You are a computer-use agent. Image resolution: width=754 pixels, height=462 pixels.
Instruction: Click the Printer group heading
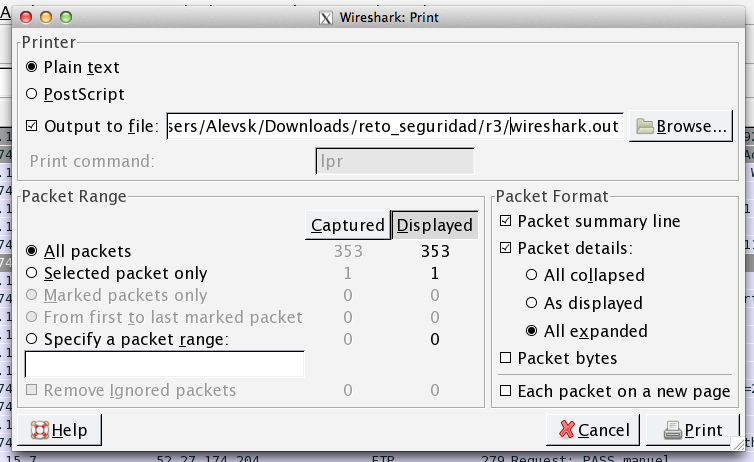49,42
